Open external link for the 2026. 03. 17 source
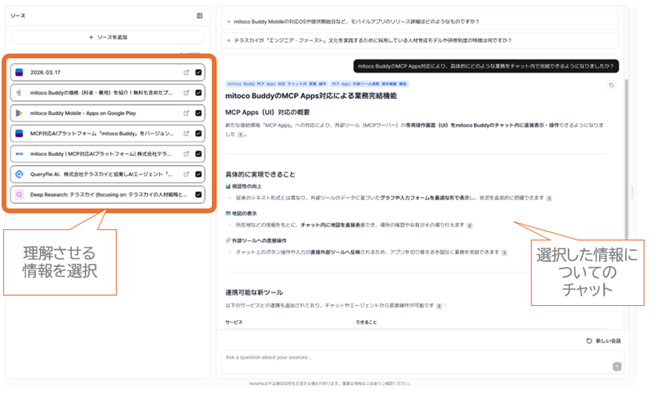 [186, 72]
